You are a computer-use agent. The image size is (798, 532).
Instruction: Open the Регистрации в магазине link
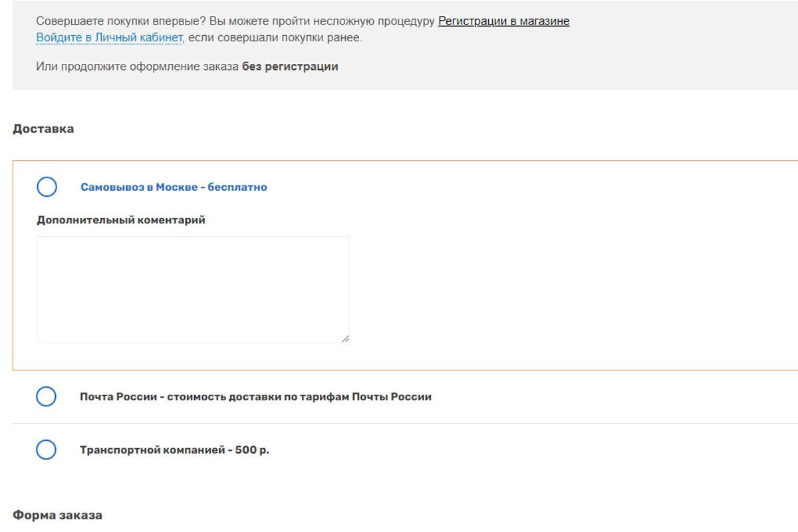coord(503,21)
